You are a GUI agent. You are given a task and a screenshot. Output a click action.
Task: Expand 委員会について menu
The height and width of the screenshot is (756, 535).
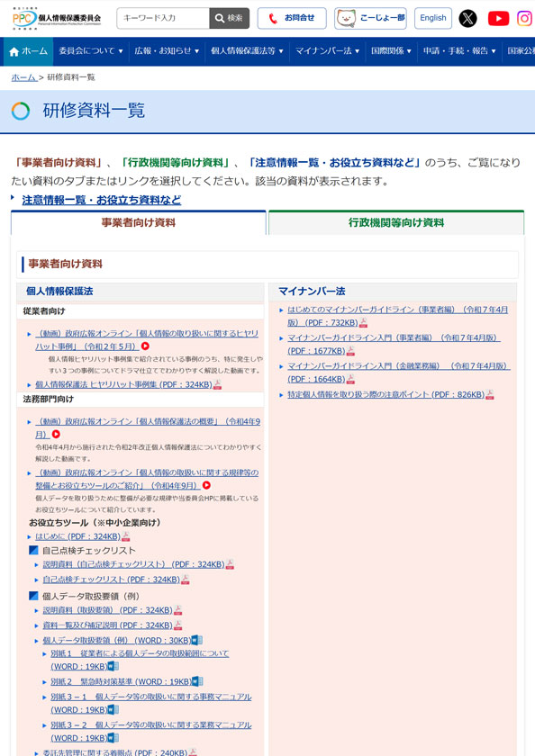pyautogui.click(x=91, y=51)
